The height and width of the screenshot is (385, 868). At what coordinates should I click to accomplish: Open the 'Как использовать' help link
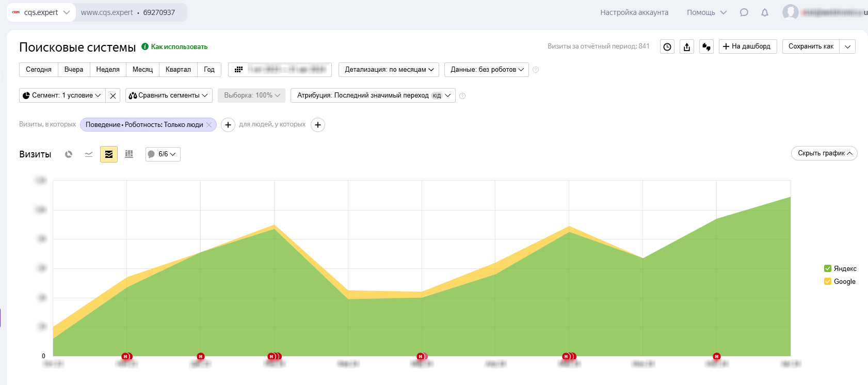pos(179,46)
